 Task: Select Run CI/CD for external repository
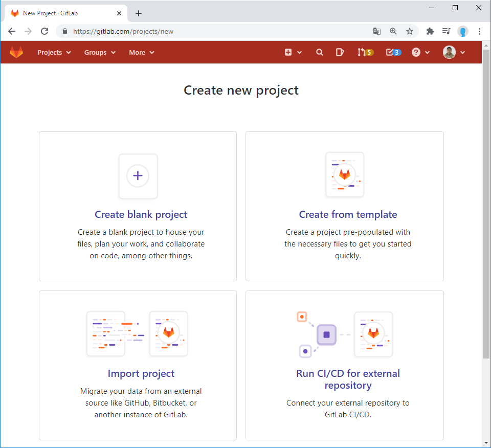[x=348, y=379]
